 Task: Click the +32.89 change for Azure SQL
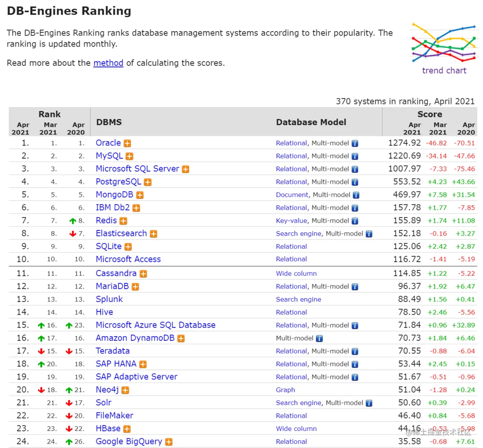tap(463, 325)
